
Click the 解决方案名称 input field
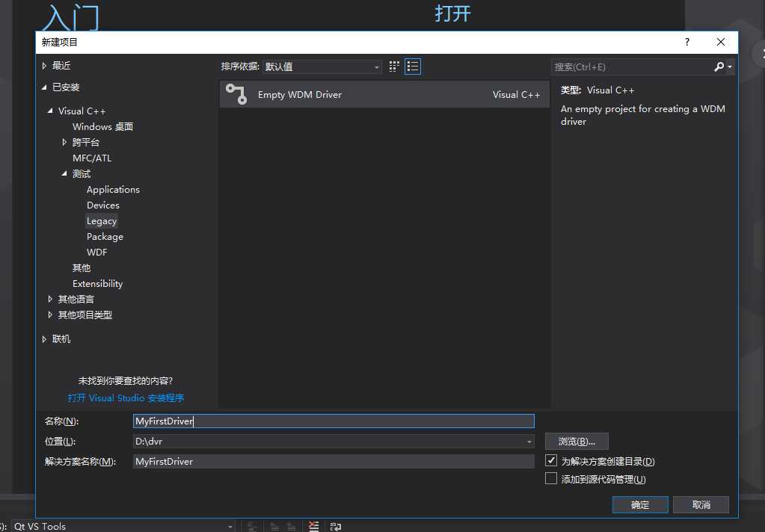point(334,461)
